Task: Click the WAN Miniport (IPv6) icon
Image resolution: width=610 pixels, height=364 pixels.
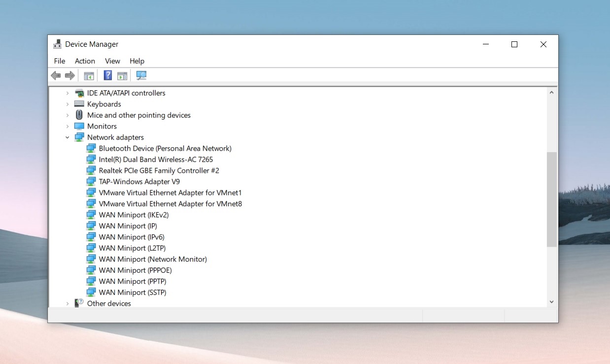Action: pos(91,237)
